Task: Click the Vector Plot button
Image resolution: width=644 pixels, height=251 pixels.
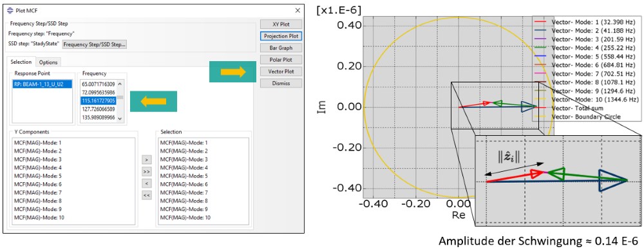Action: [281, 71]
